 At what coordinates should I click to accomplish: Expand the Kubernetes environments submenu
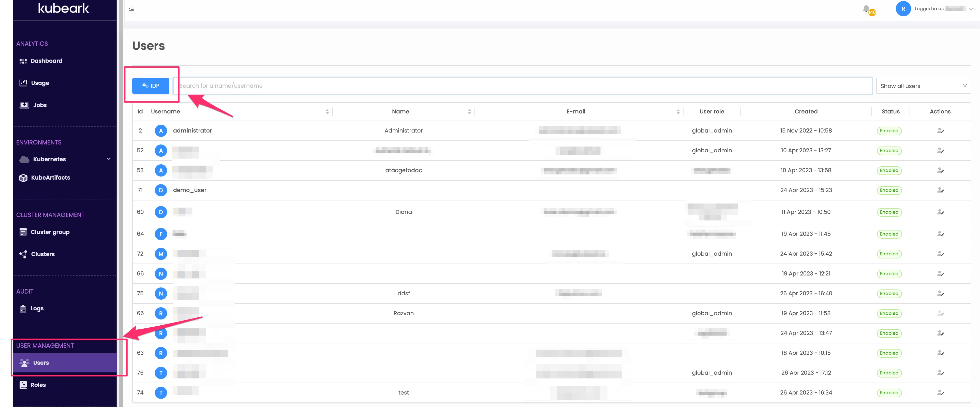[109, 159]
